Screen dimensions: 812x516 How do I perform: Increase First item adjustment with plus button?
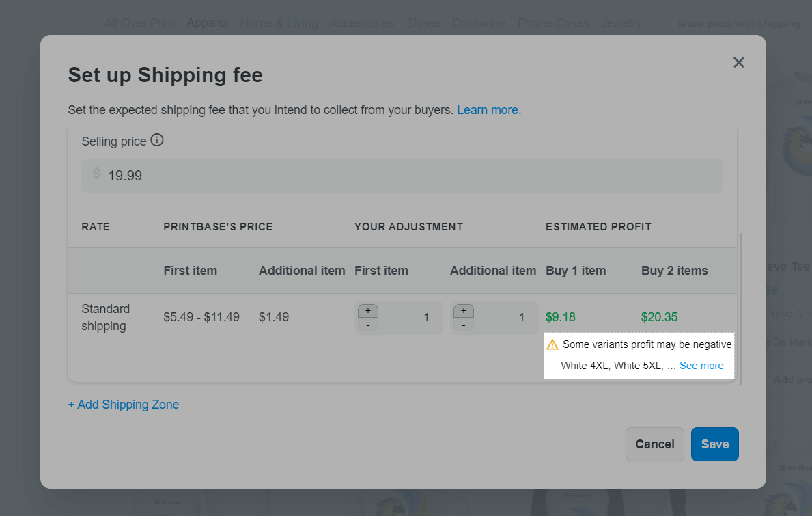point(368,311)
